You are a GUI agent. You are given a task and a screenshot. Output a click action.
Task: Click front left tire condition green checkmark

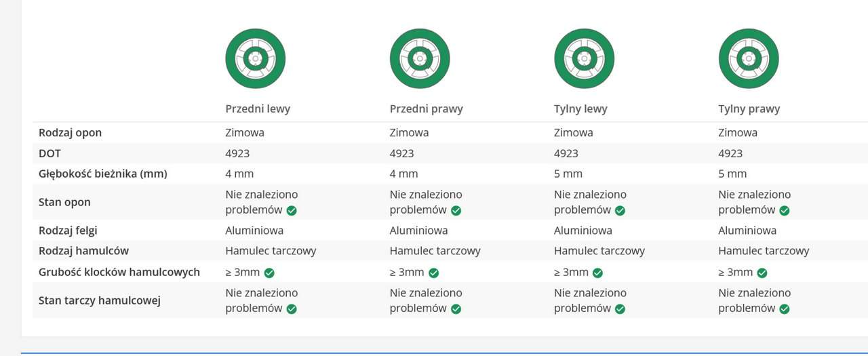(292, 210)
